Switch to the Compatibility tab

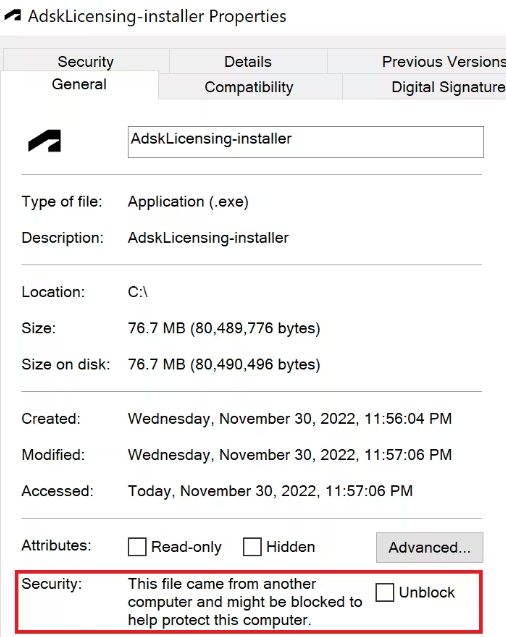(x=249, y=87)
